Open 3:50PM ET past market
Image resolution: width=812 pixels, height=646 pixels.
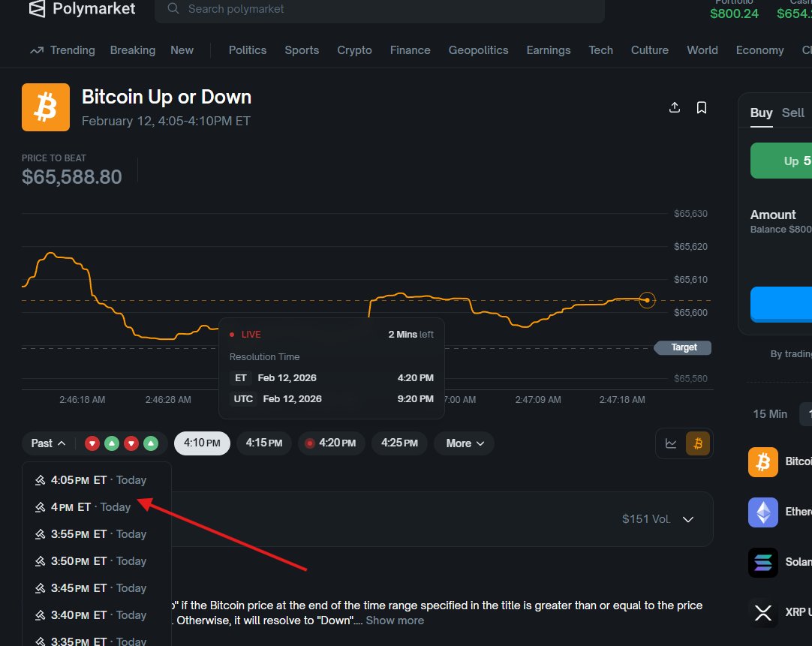96,561
